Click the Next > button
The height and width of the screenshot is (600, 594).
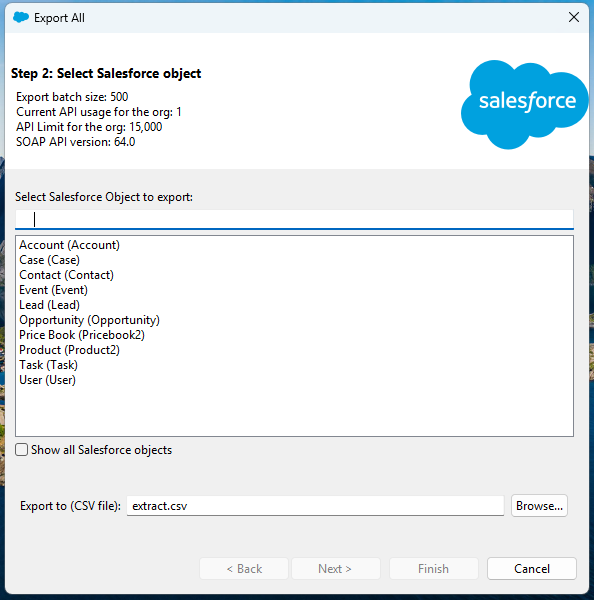tap(336, 569)
